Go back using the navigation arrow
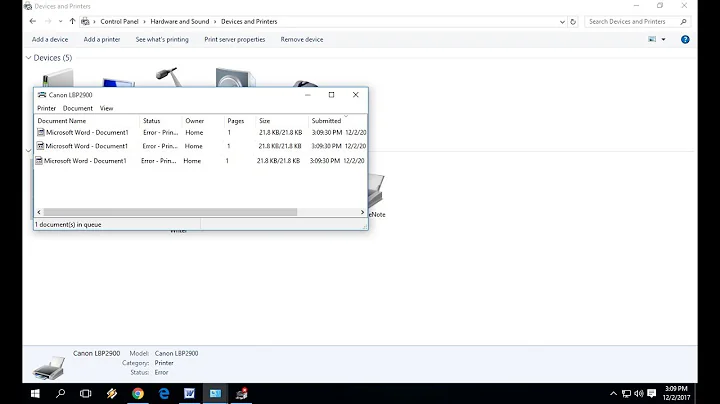Screen dimensions: 720x404 pyautogui.click(x=33, y=21)
